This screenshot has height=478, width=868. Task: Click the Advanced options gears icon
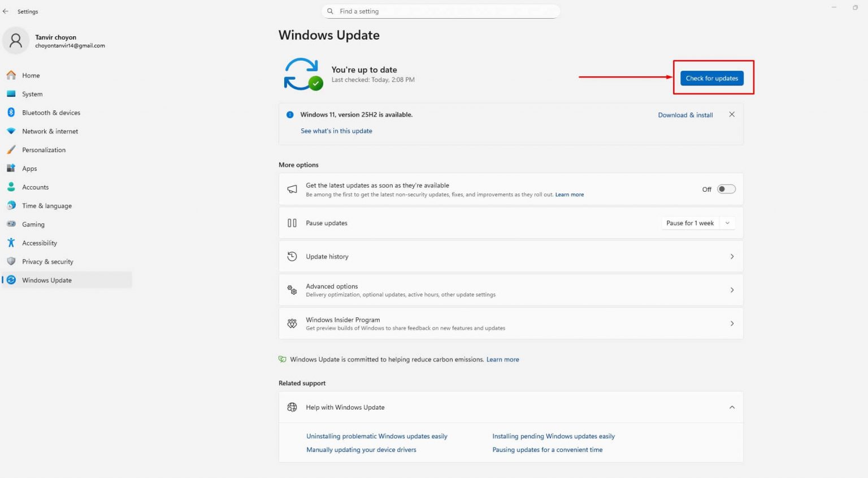click(x=292, y=290)
